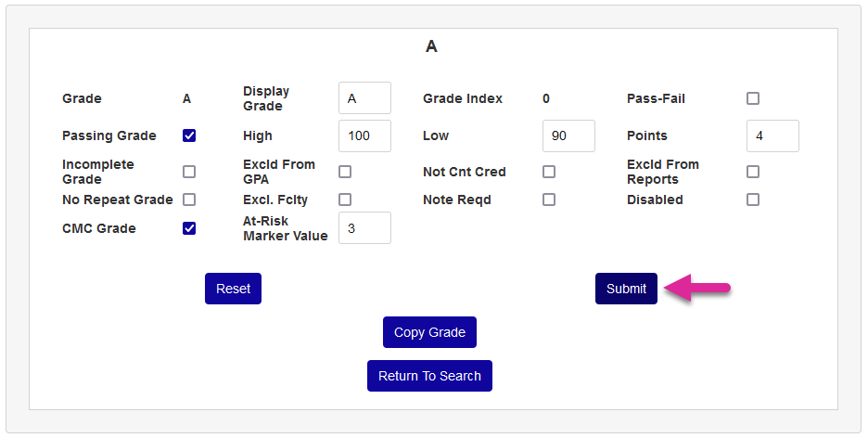
Task: Click the Low value input field
Action: (x=568, y=135)
